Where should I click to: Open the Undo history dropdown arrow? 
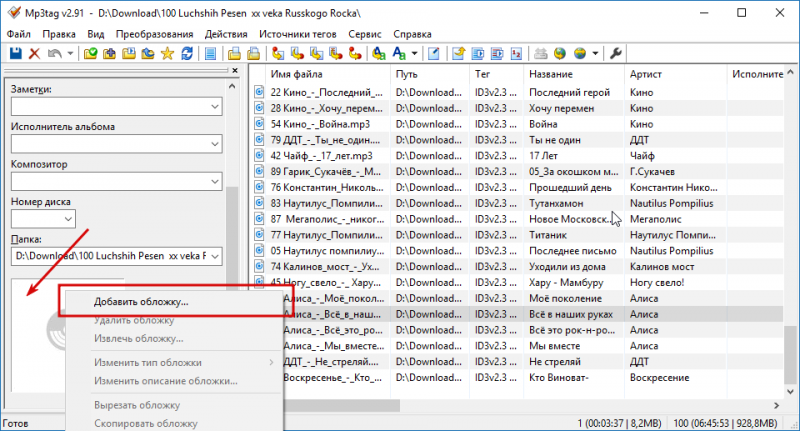coord(70,53)
